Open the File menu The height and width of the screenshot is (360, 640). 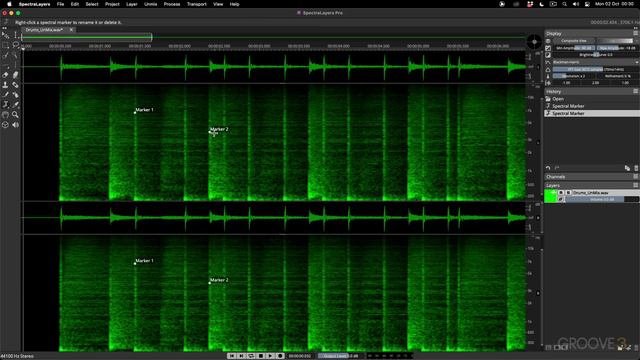click(60, 4)
